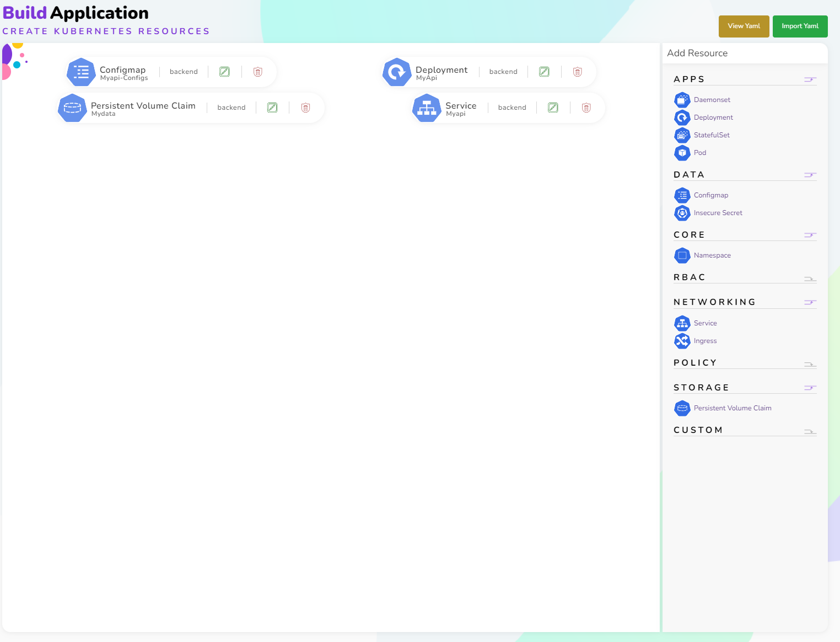Screen dimensions: 840x642
Task: Click the Myapi service name label
Action: (456, 114)
